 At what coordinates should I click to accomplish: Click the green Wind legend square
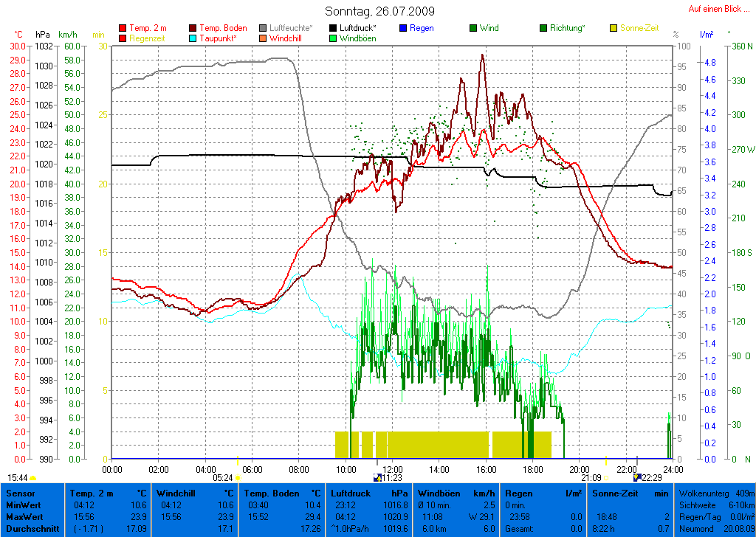coord(472,28)
